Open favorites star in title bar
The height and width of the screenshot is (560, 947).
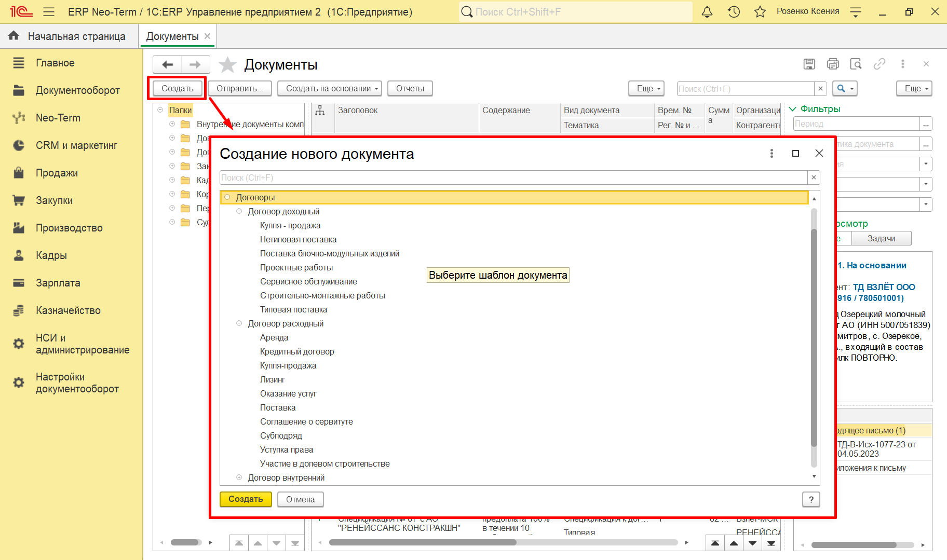click(760, 12)
